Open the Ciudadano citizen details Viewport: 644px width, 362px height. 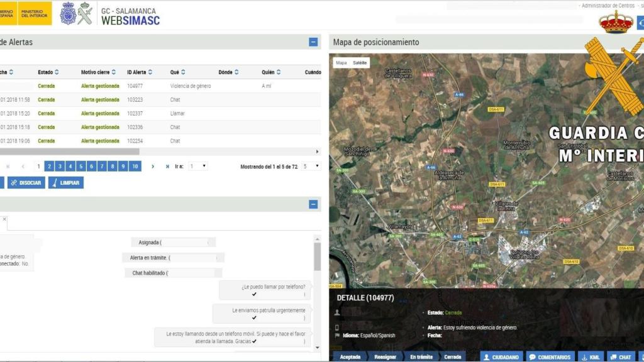click(501, 357)
